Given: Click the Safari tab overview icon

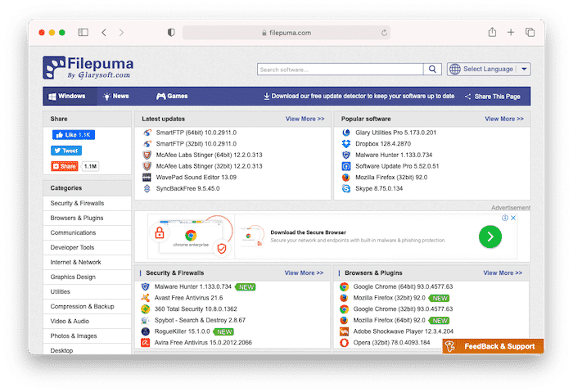Looking at the screenshot, I should click(x=530, y=33).
